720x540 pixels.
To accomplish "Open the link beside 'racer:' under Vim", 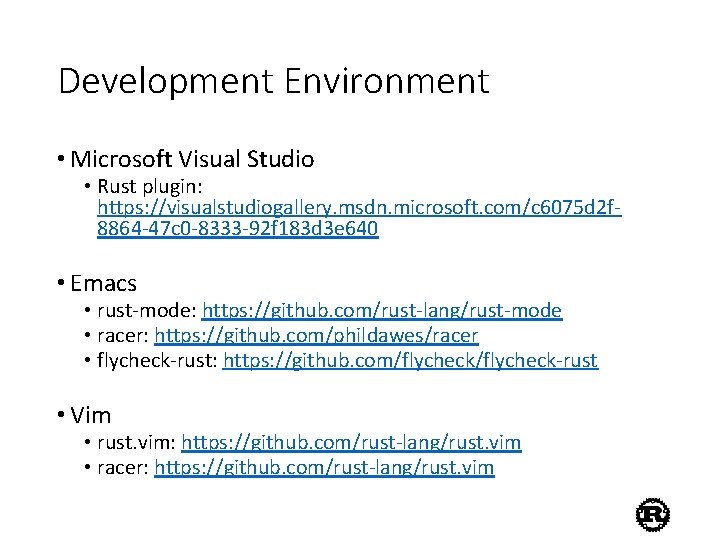I will click(x=324, y=467).
